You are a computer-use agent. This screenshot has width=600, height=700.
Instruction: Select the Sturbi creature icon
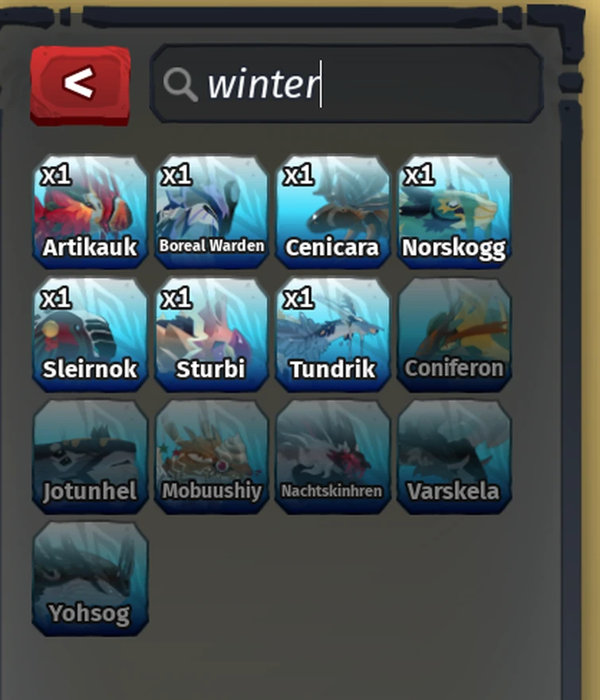(x=211, y=334)
